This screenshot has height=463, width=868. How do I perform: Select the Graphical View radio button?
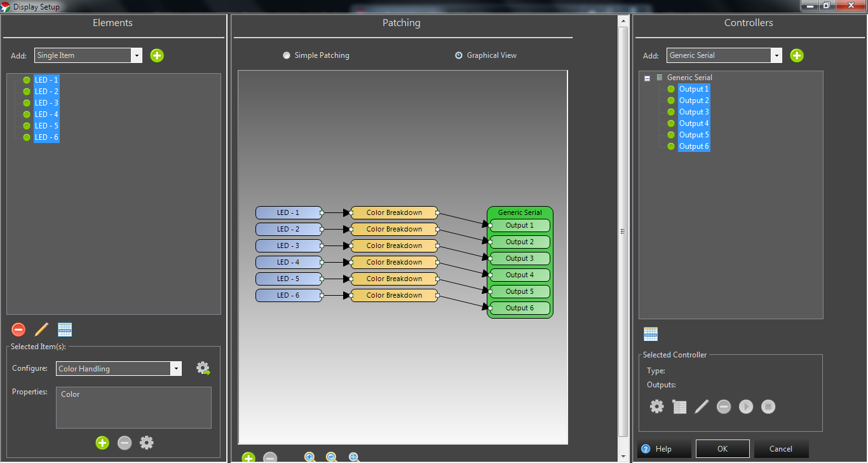point(459,55)
